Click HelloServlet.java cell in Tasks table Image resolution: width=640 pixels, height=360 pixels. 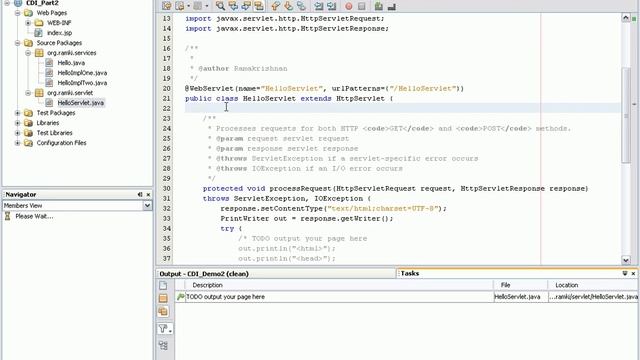click(x=517, y=297)
